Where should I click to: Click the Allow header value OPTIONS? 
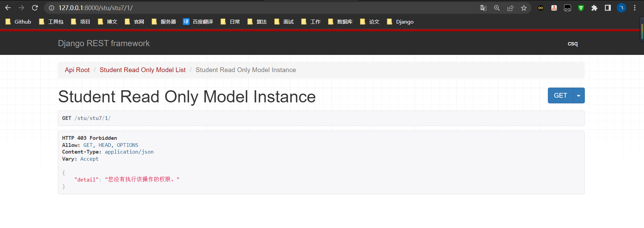[127, 145]
